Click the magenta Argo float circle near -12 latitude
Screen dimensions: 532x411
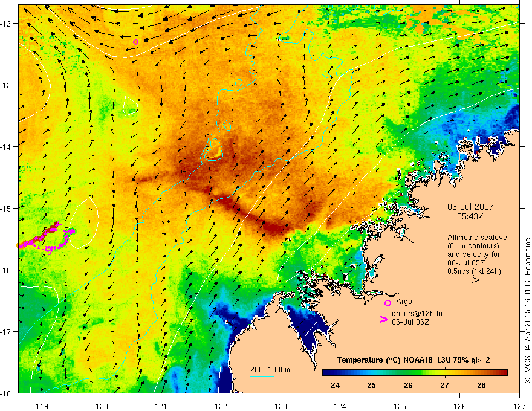pyautogui.click(x=135, y=42)
